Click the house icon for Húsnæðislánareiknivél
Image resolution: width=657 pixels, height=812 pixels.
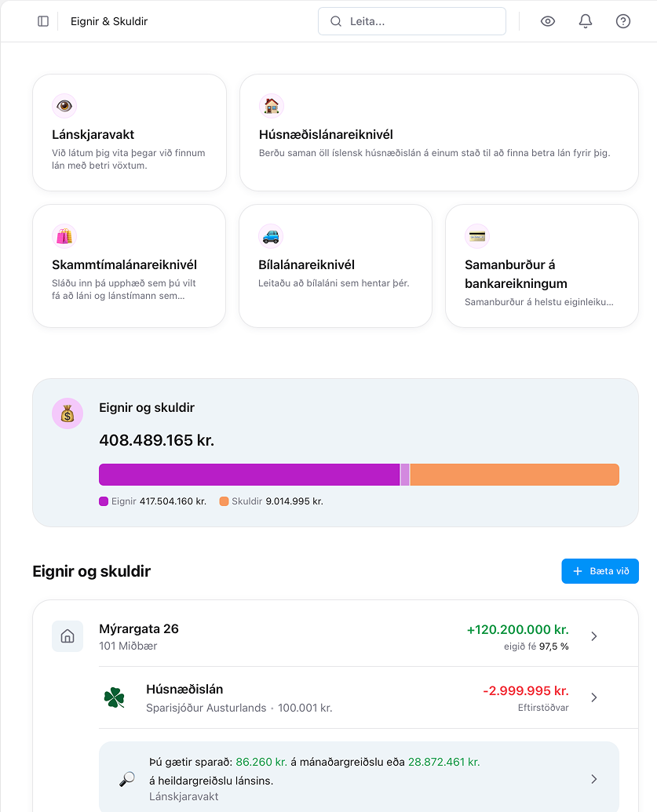[272, 106]
